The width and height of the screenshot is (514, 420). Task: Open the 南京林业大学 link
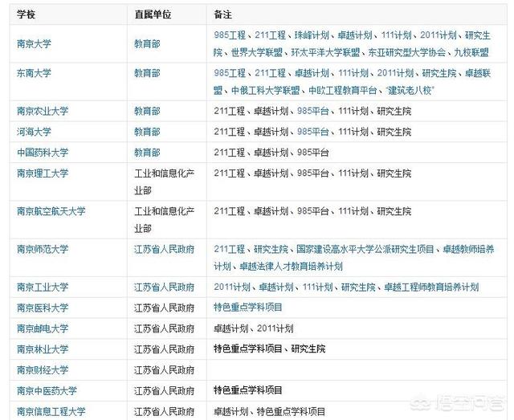point(43,349)
